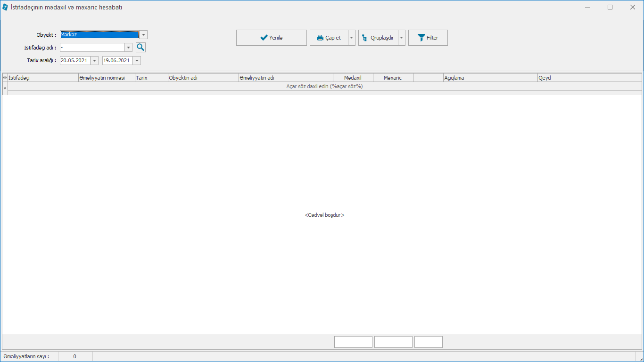The height and width of the screenshot is (362, 644).
Task: Open the start date calendar dropdown
Action: (x=94, y=61)
